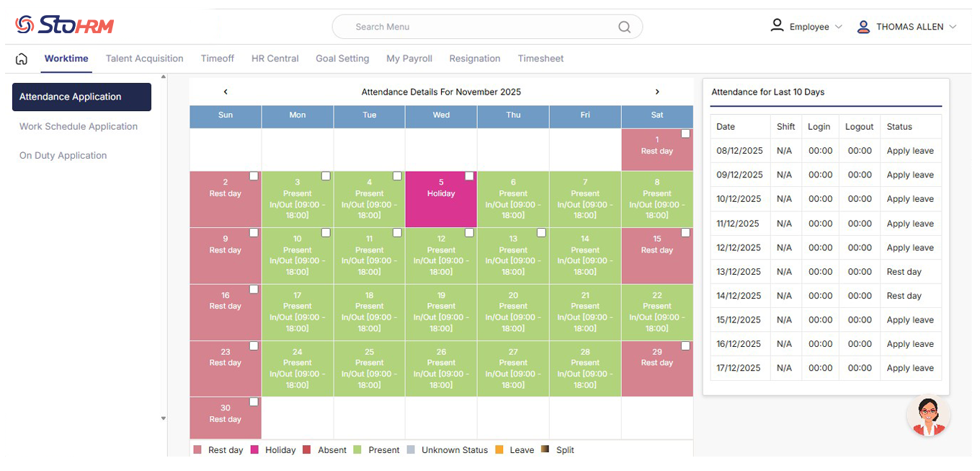Click the search magnifier icon

[624, 26]
